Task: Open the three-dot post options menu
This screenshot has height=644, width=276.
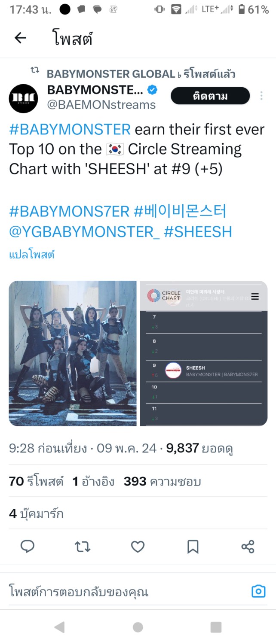Action: pyautogui.click(x=261, y=96)
